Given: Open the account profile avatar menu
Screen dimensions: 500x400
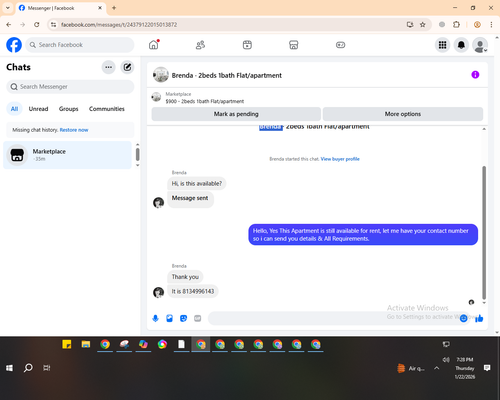Looking at the screenshot, I should click(480, 45).
